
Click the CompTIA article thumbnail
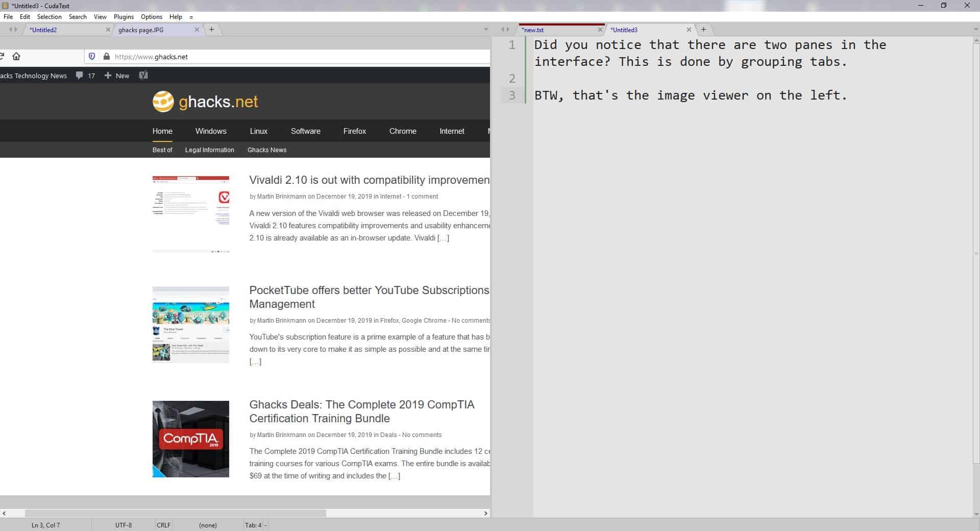click(x=191, y=439)
